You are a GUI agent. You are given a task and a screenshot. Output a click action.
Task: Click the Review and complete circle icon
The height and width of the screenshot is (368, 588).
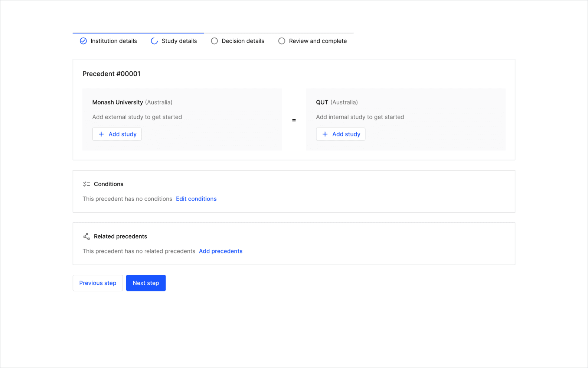[x=282, y=41]
